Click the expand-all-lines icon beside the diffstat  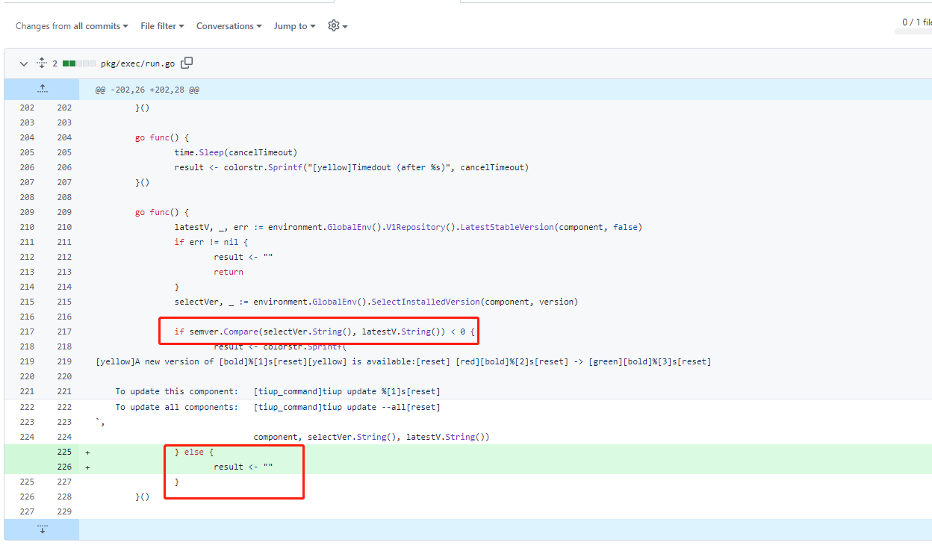click(x=42, y=63)
